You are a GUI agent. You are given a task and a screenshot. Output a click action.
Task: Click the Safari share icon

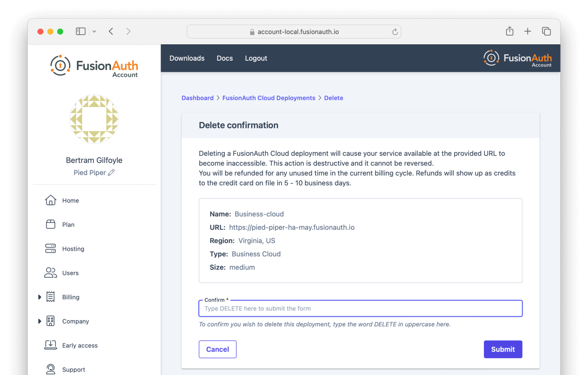coord(509,31)
